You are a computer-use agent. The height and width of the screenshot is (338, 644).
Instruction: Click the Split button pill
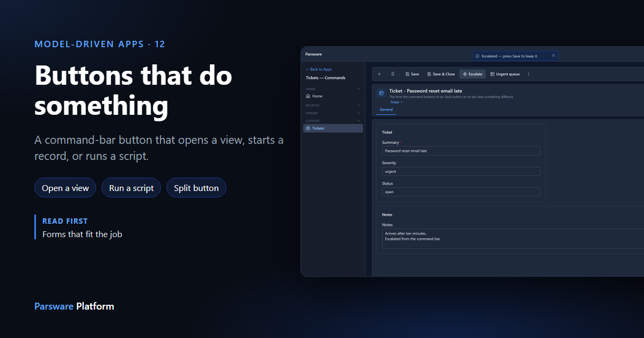[196, 188]
